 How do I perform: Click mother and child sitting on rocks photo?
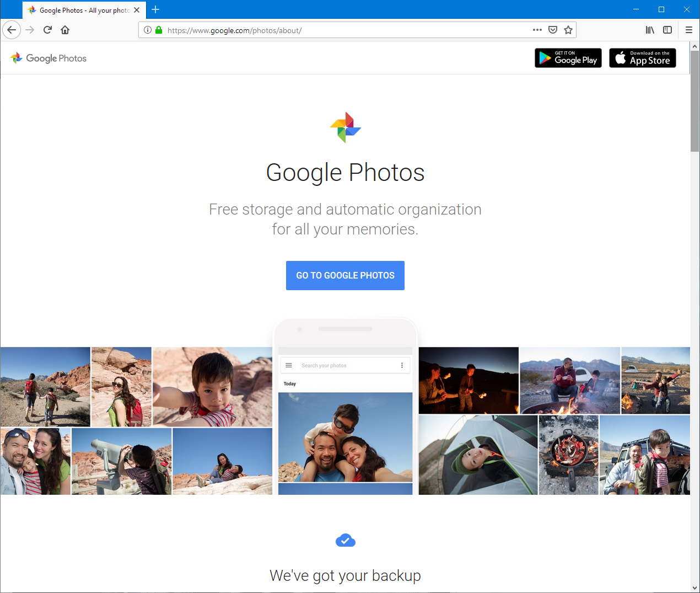click(x=223, y=461)
